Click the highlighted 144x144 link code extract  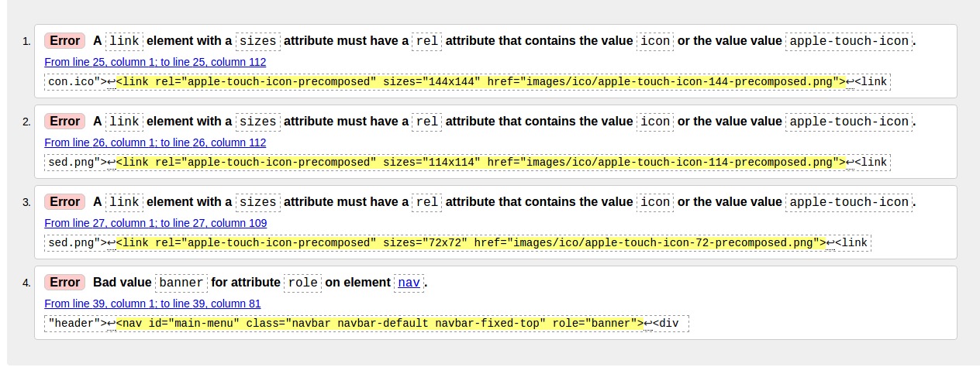pos(481,82)
